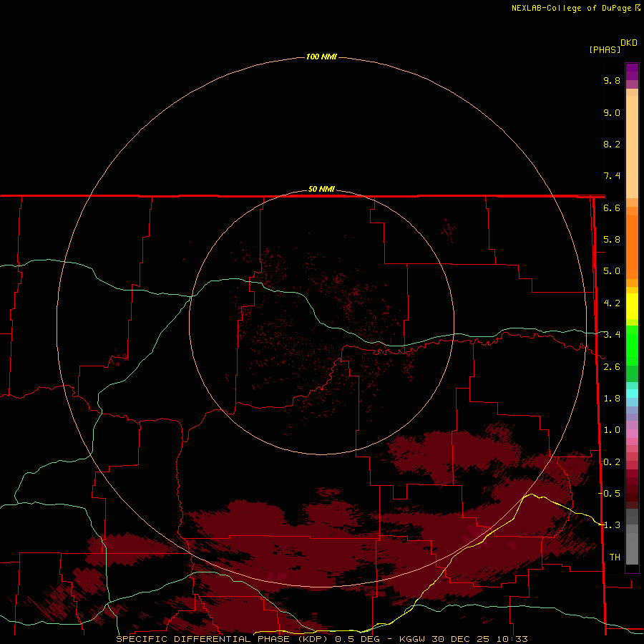The width and height of the screenshot is (644, 644).
Task: Click the 10:33 timestamp
Action: [x=512, y=639]
